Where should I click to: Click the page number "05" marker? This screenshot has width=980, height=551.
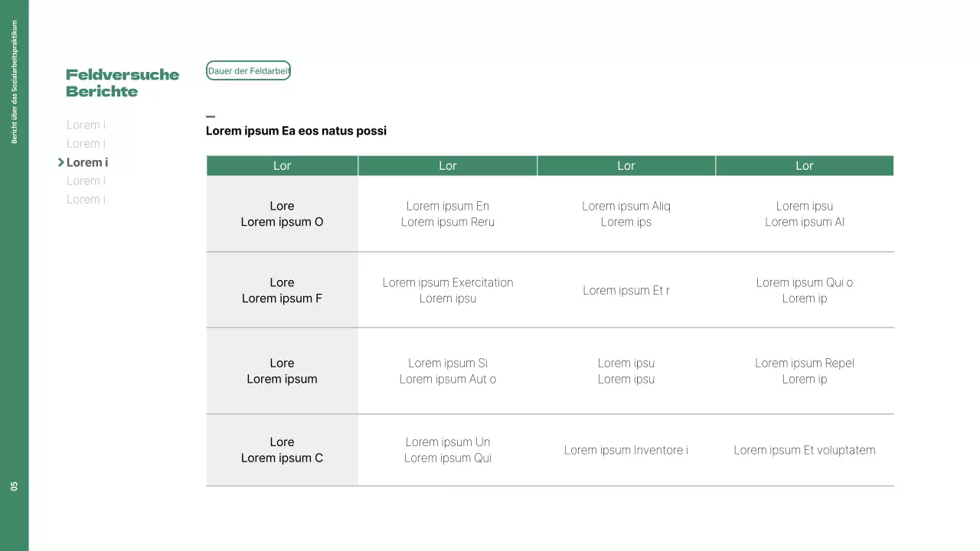tap(13, 484)
